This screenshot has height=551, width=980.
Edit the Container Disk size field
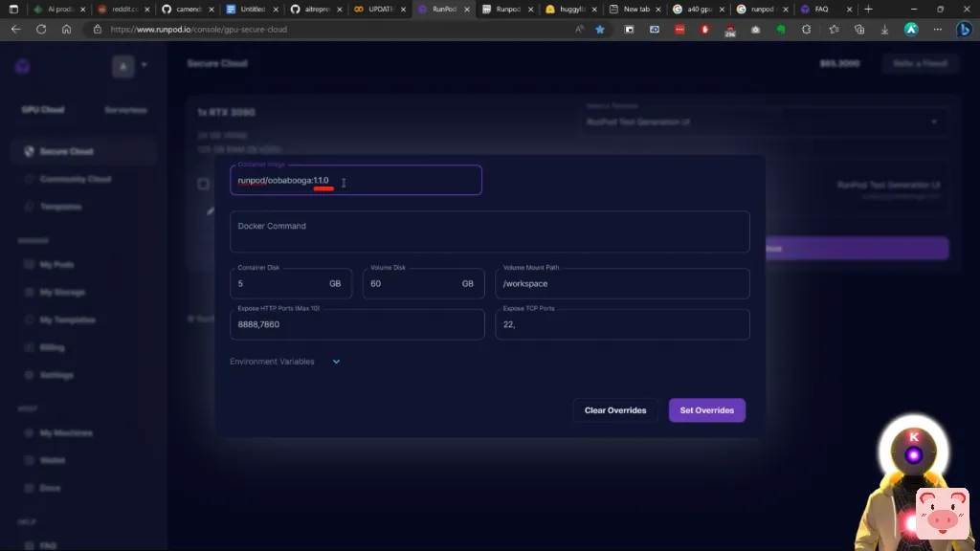[291, 283]
